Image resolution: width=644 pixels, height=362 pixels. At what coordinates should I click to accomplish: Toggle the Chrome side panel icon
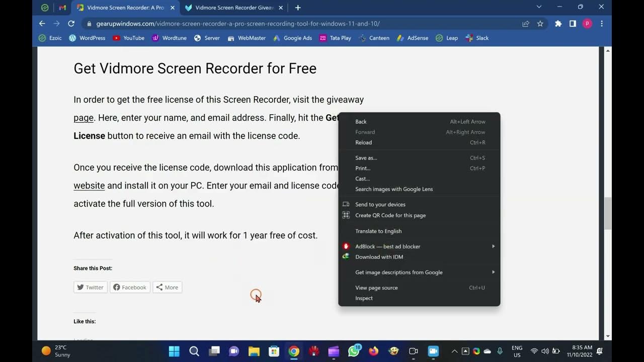[x=573, y=24]
